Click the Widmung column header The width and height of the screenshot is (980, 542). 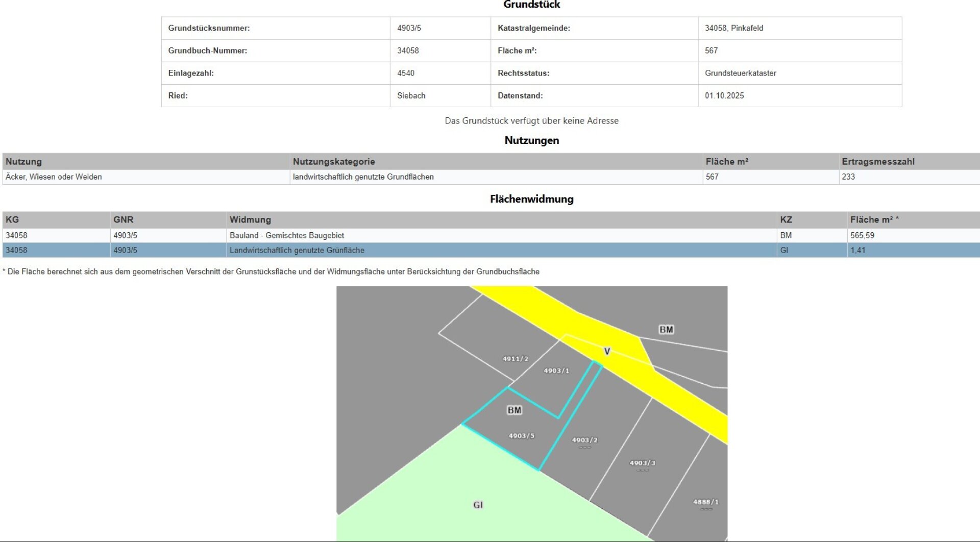(250, 219)
